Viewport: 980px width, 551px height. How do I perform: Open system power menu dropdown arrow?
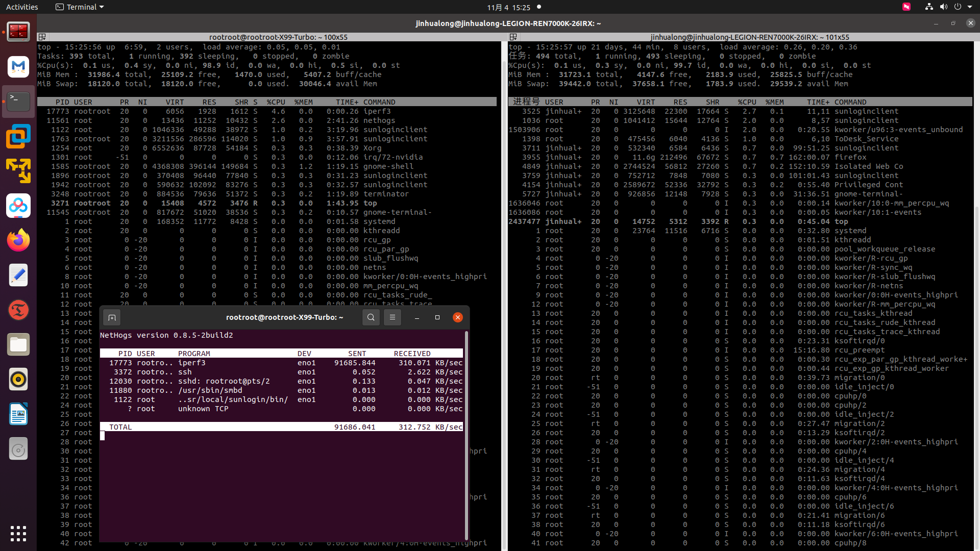969,7
